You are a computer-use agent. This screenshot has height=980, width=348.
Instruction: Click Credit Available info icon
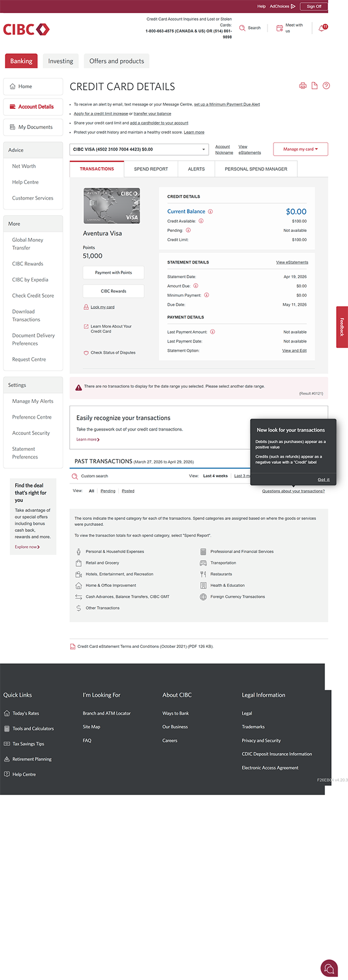pos(201,221)
